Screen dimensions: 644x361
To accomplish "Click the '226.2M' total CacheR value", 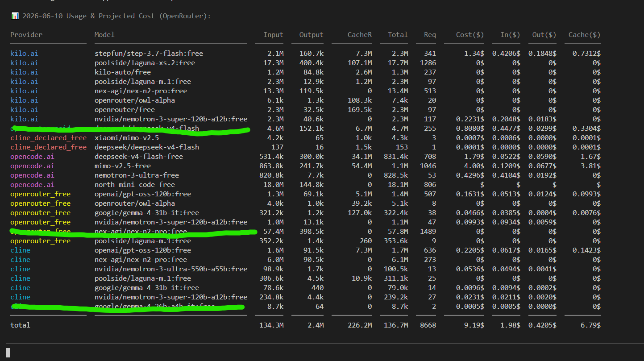I will tap(360, 325).
